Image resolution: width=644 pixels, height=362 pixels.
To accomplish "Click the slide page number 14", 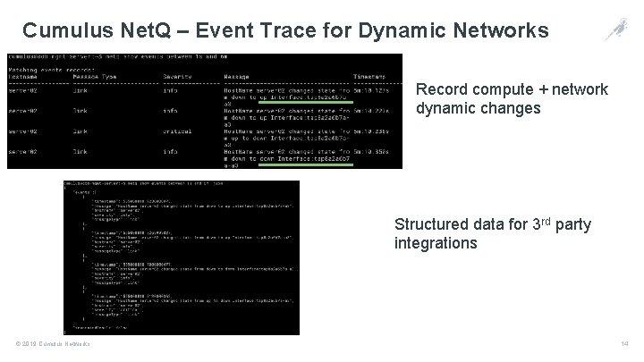I will [x=624, y=344].
